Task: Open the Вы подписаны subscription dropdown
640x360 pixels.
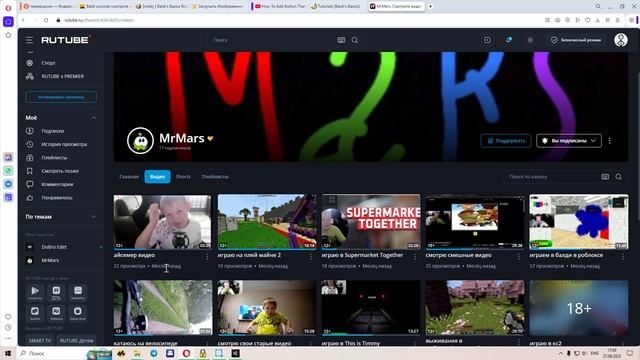Action: pos(569,141)
